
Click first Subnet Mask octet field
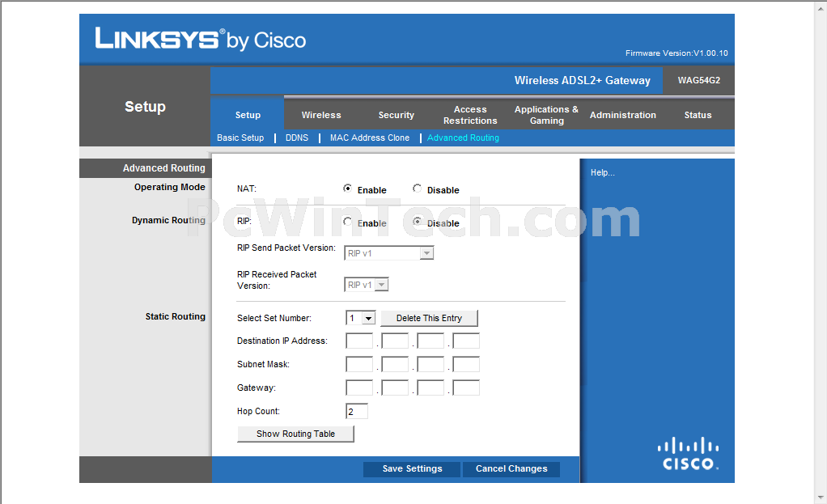pyautogui.click(x=360, y=364)
